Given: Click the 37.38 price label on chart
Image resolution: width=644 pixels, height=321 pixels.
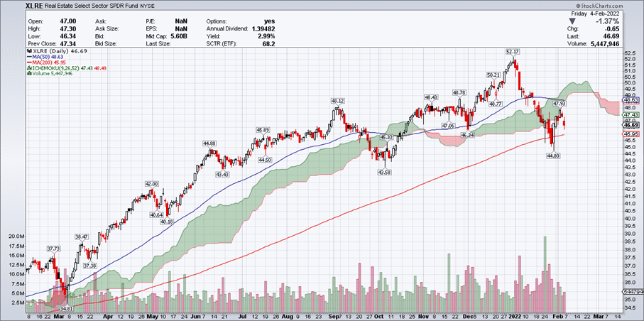Looking at the screenshot, I should pos(91,265).
